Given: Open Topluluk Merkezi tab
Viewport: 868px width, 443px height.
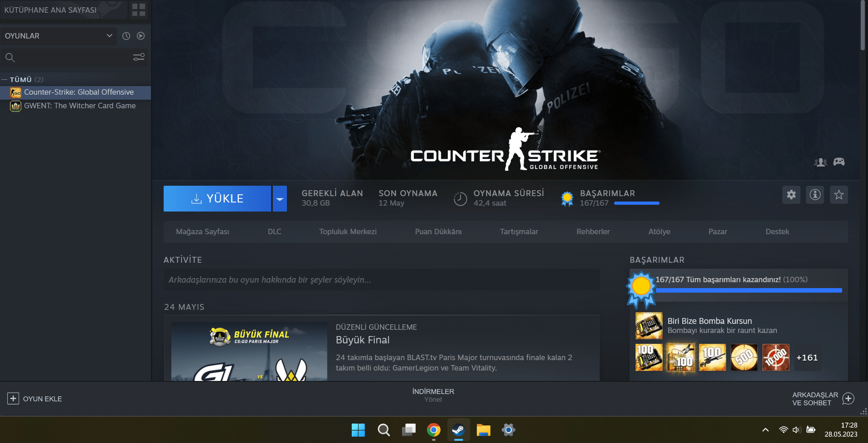Looking at the screenshot, I should [x=348, y=231].
